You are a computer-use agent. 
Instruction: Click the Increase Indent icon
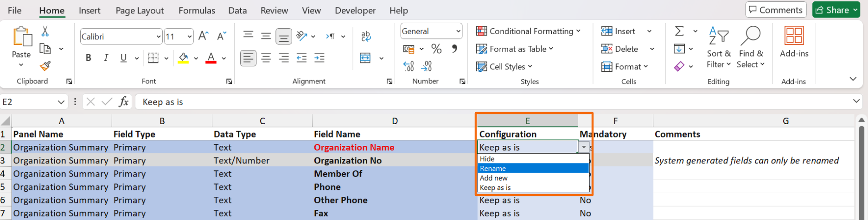[x=319, y=58]
